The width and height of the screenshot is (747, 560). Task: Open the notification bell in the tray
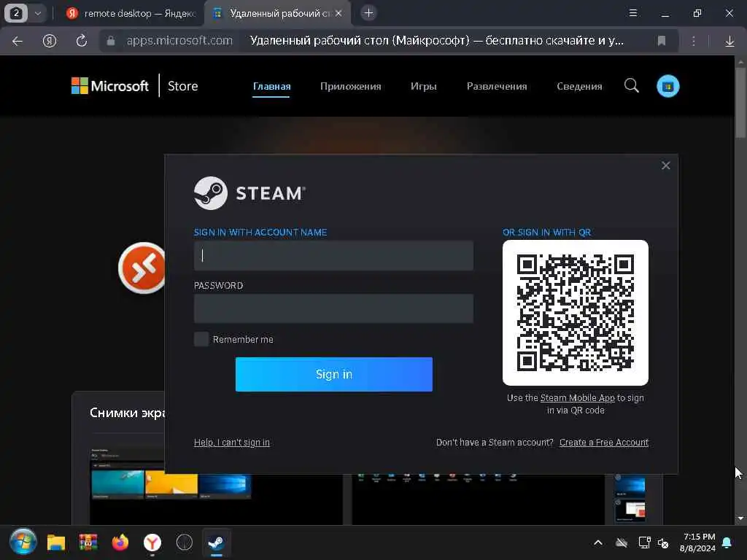coord(727,542)
